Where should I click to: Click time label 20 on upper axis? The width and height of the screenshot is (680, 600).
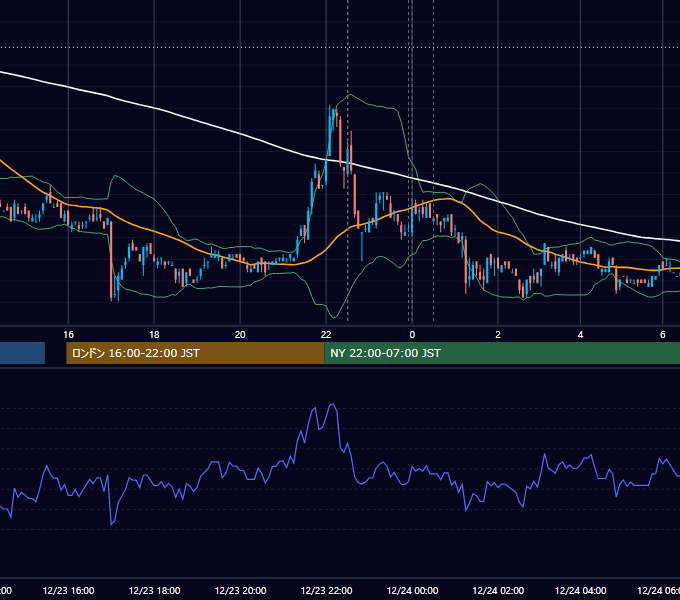(x=240, y=334)
